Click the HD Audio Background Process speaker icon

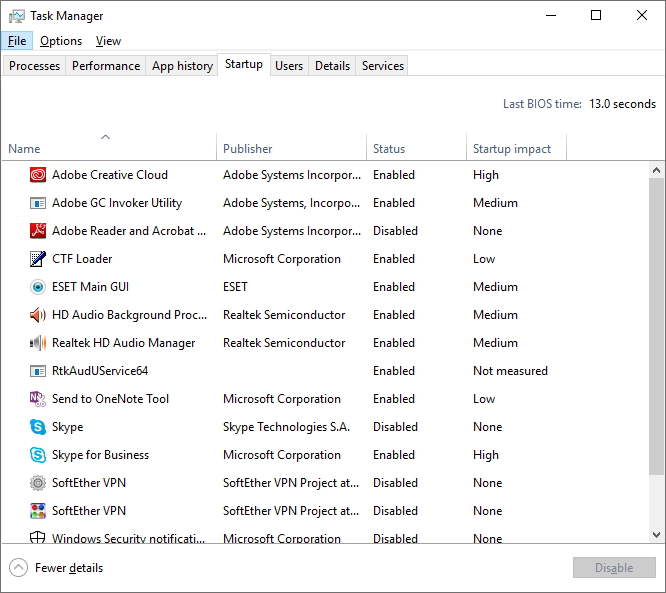[x=38, y=315]
